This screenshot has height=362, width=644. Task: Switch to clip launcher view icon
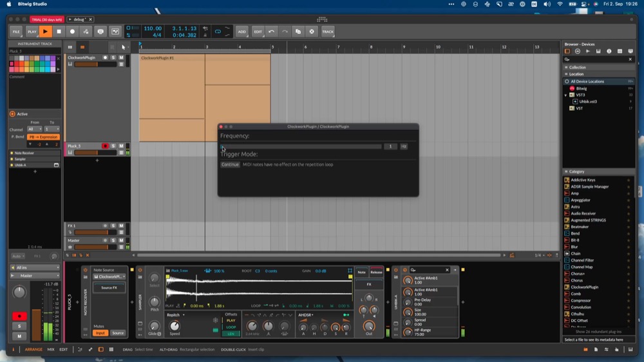pyautogui.click(x=70, y=47)
